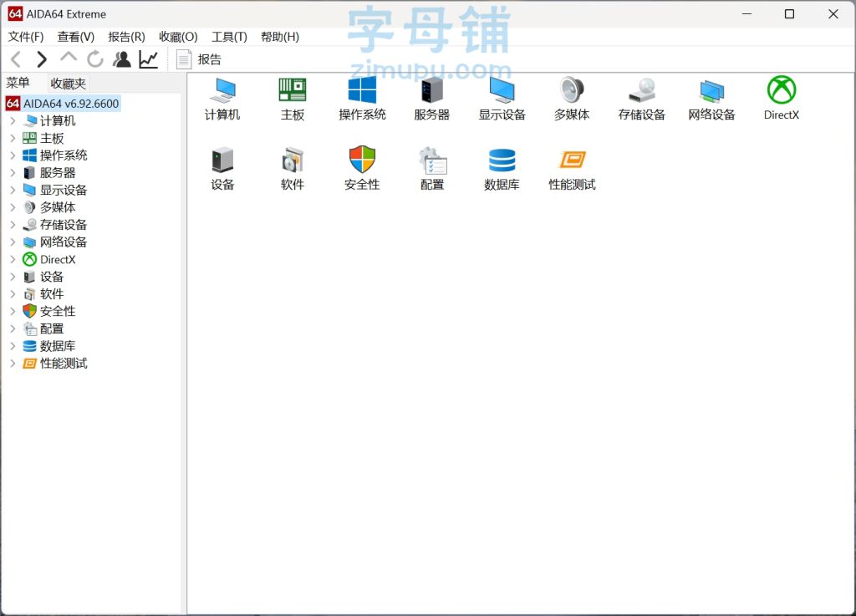Open the 工具(T) menu

pos(229,37)
